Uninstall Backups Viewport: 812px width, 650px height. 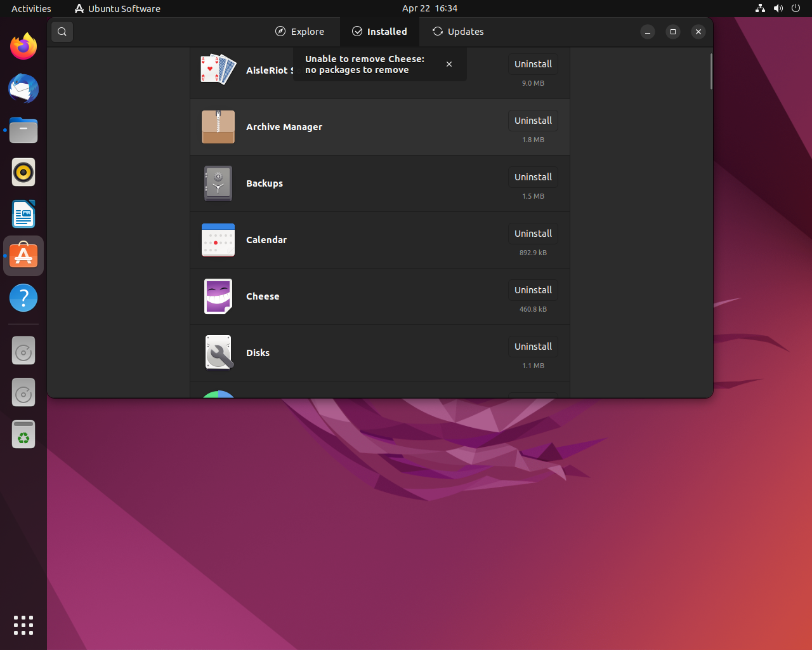click(x=533, y=177)
